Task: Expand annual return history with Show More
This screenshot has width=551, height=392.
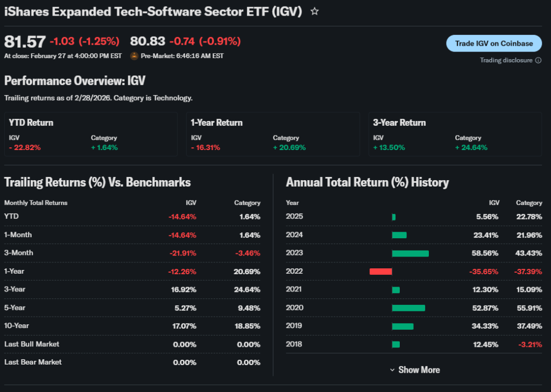Action: [x=414, y=370]
